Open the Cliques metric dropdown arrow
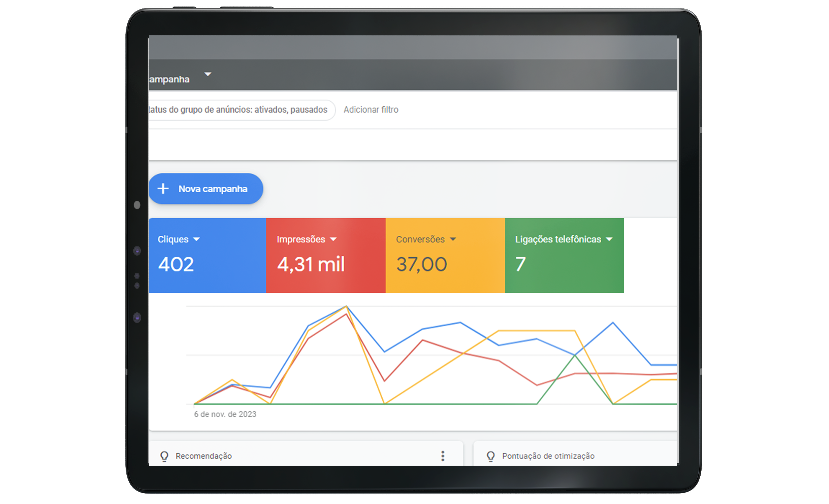 pos(196,239)
